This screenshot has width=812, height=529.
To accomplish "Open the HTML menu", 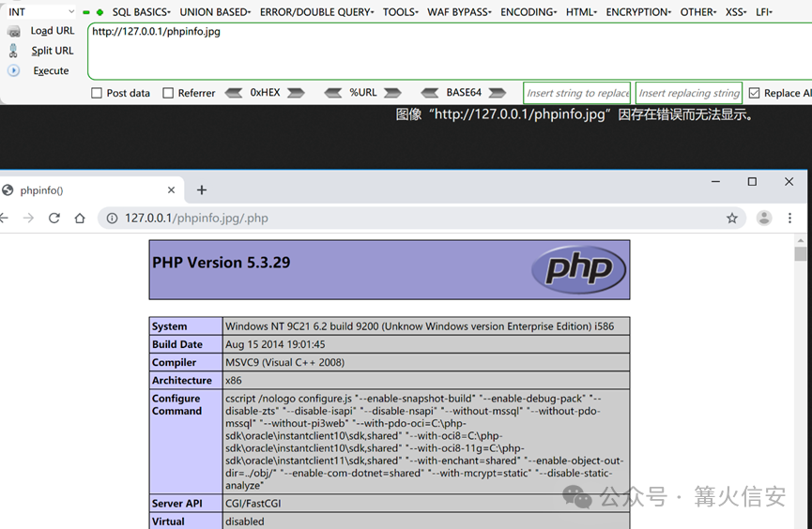I will coord(581,12).
